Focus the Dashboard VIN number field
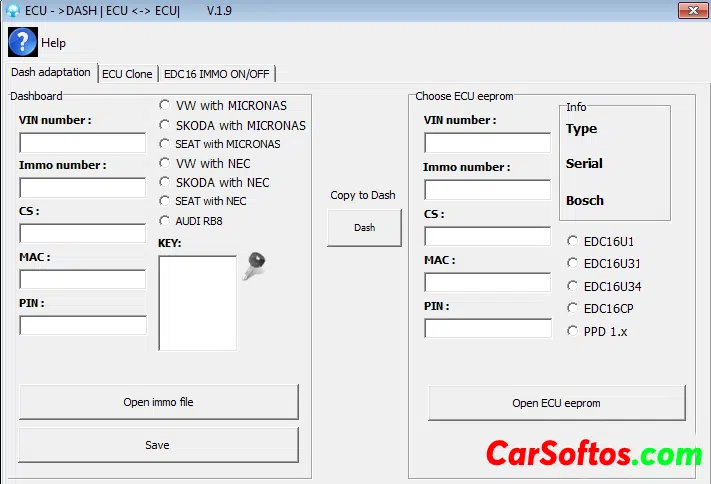This screenshot has height=484, width=711. 82,143
